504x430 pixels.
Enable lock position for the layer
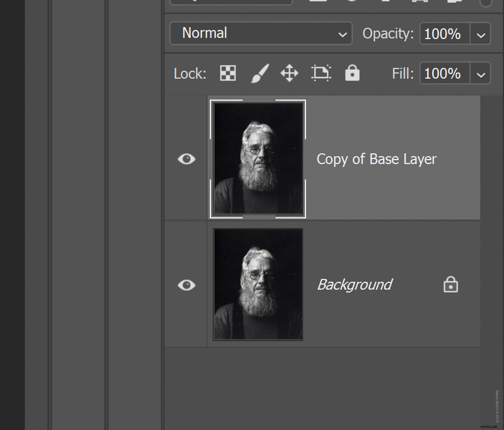tap(289, 73)
